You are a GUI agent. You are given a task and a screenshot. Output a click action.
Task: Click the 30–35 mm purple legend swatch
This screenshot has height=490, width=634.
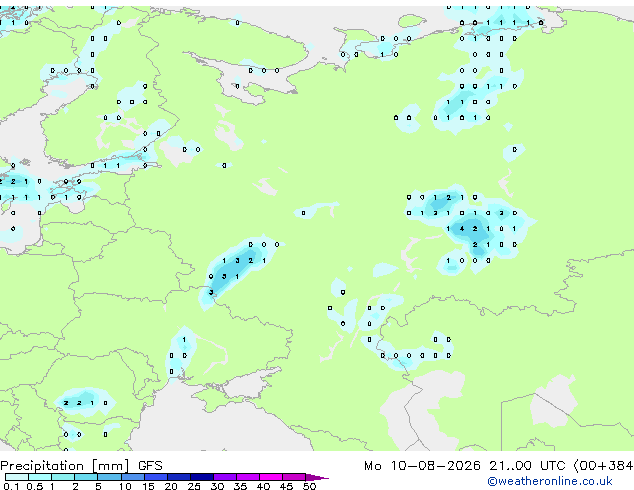point(224,477)
